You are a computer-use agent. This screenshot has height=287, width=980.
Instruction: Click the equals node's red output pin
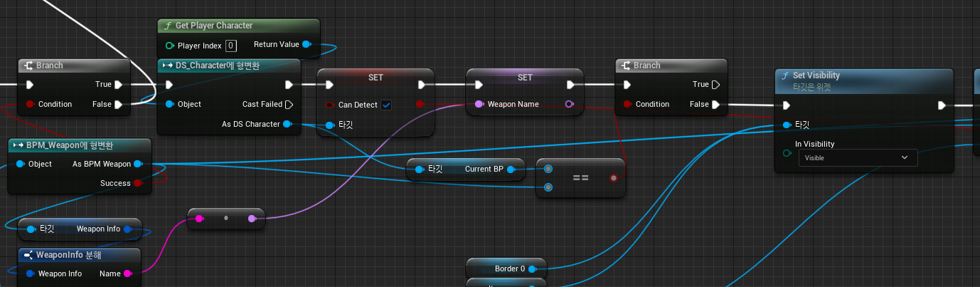click(614, 177)
